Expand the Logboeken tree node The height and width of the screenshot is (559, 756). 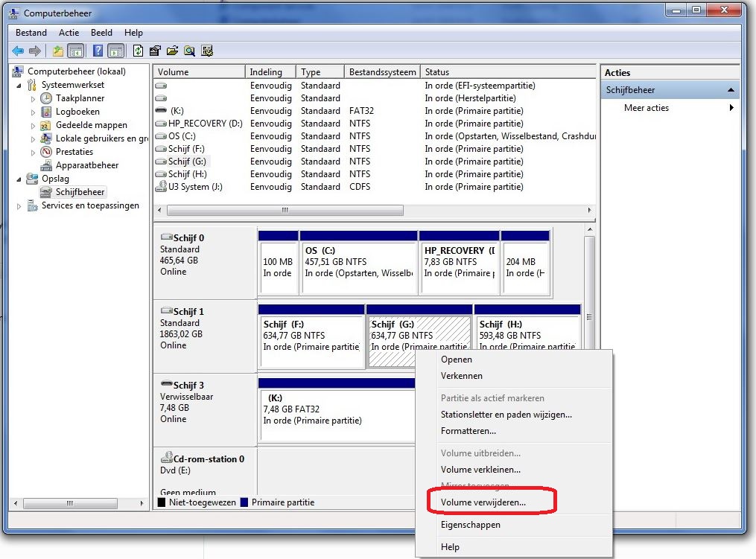click(33, 112)
